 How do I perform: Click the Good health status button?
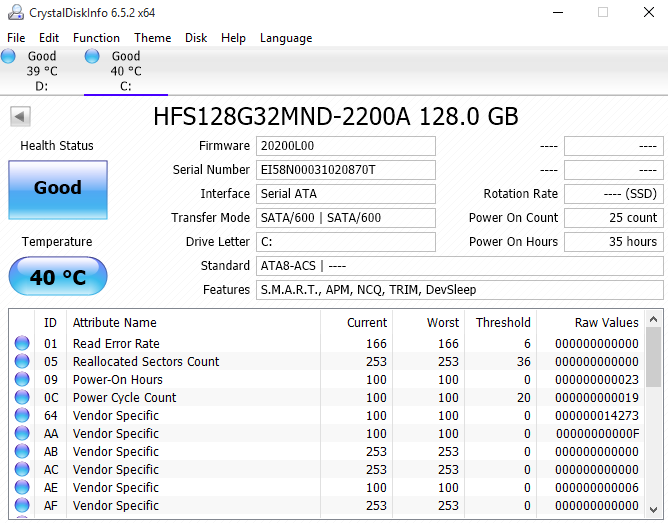point(58,188)
